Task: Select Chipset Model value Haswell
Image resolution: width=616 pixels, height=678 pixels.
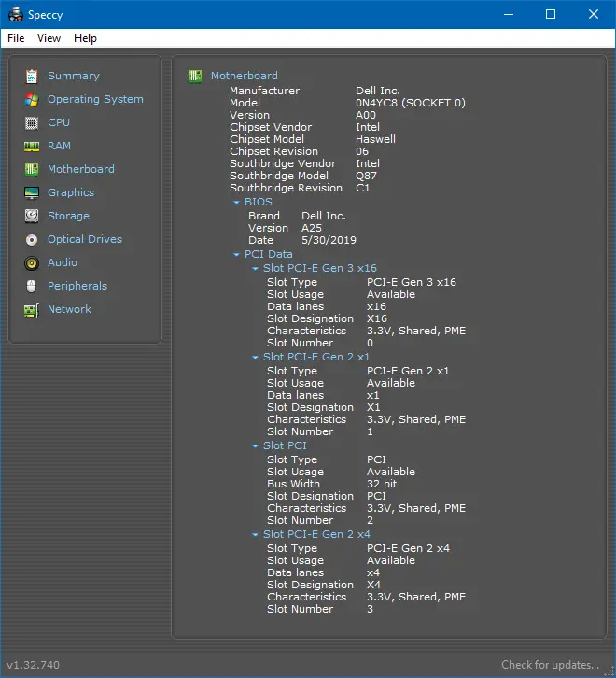Action: coord(375,139)
